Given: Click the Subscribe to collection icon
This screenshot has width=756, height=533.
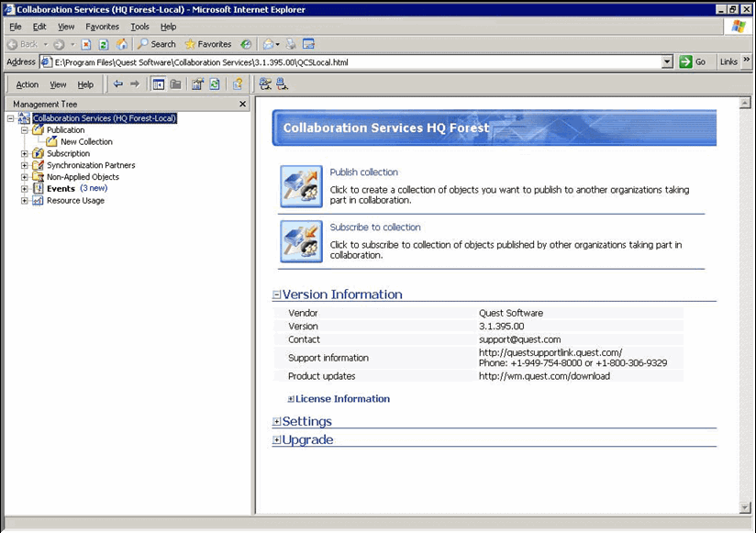Looking at the screenshot, I should [x=301, y=241].
